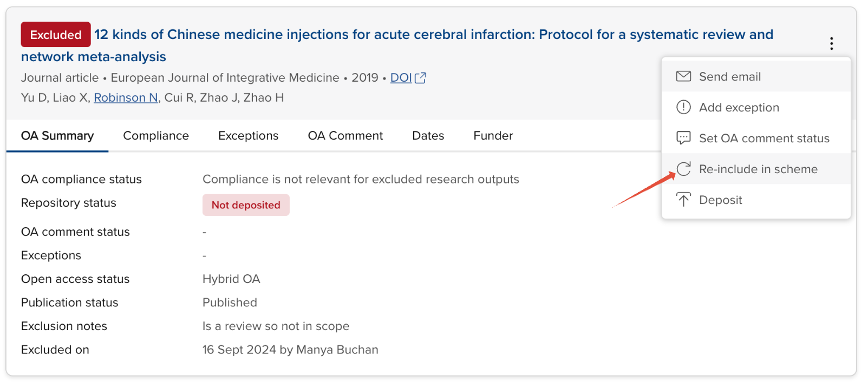Open the Exceptions tab
The height and width of the screenshot is (389, 868).
248,136
